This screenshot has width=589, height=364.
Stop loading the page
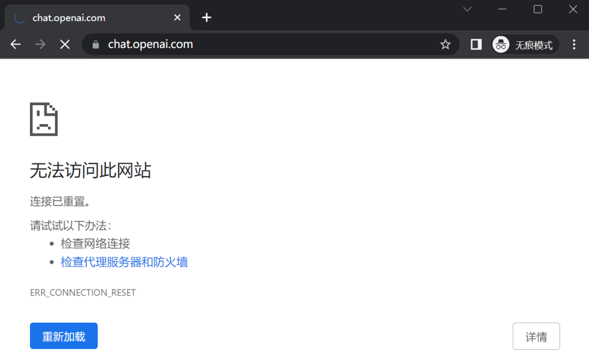65,44
